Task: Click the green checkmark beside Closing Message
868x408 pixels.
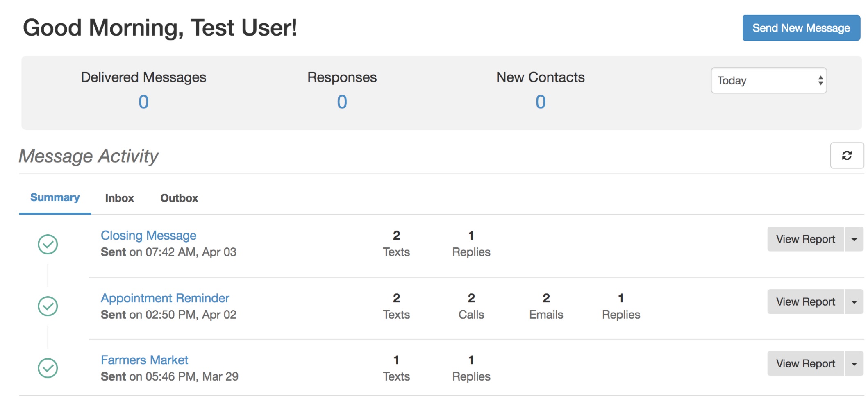Action: pyautogui.click(x=47, y=243)
